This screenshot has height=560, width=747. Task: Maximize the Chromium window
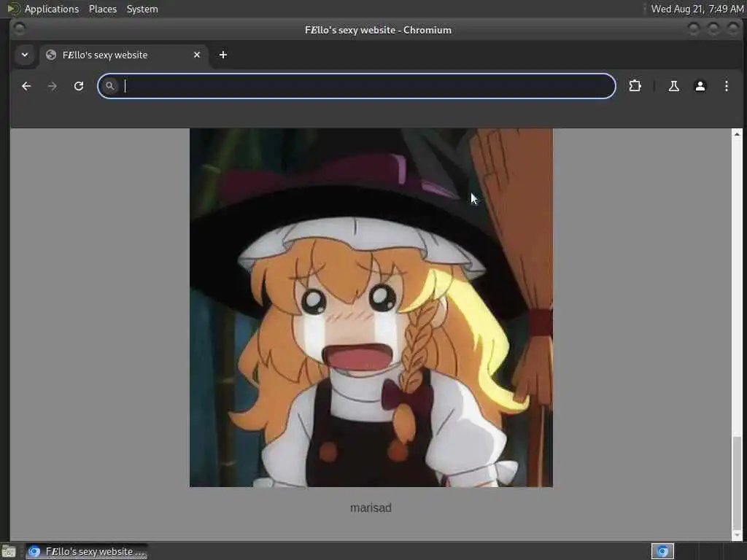click(x=713, y=29)
